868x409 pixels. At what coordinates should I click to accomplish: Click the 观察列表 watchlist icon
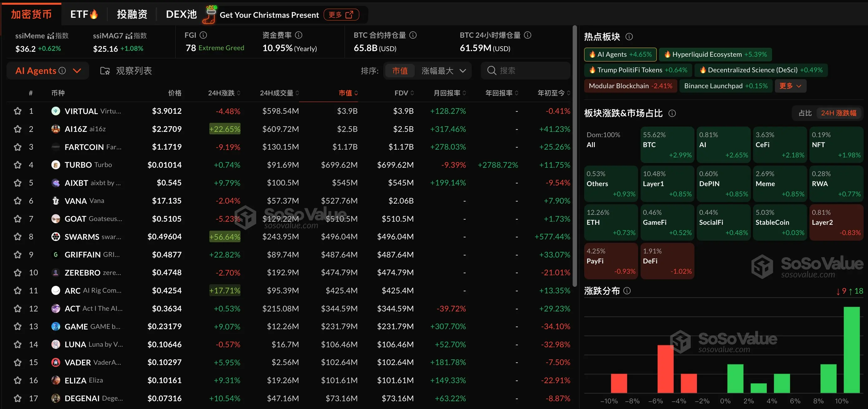104,70
